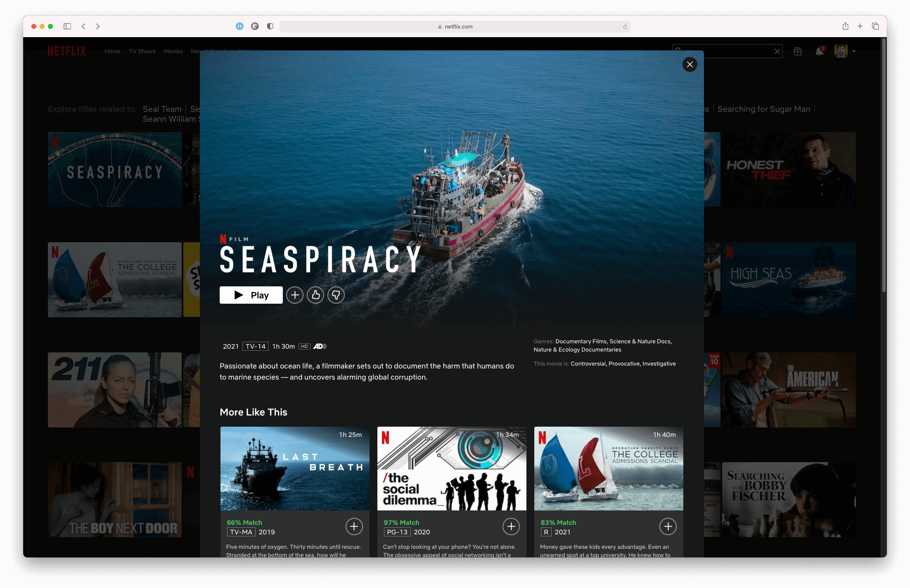Screen dimensions: 910x588
Task: Open Searching for Bobby Fischer tile
Action: [789, 500]
